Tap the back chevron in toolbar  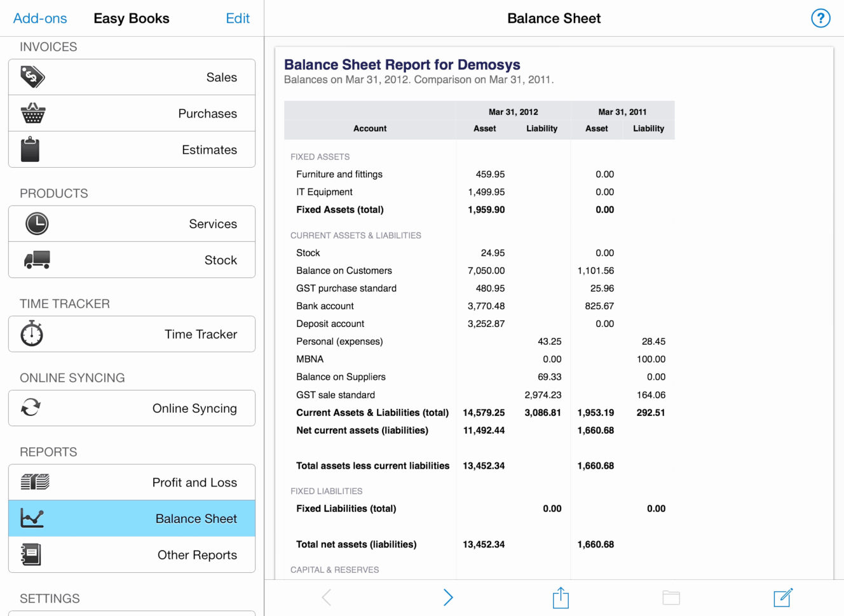coord(326,597)
